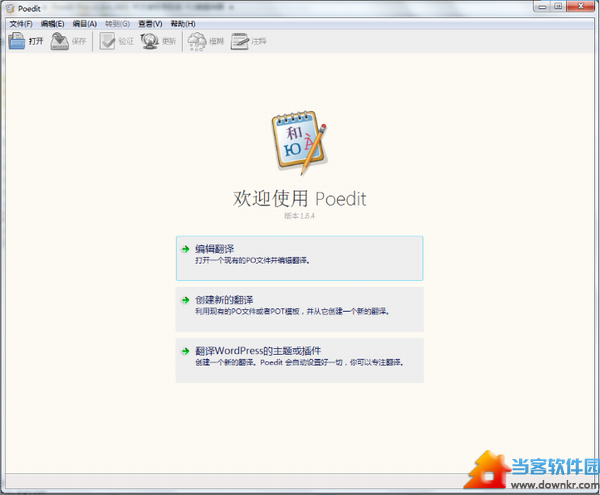The width and height of the screenshot is (600, 495).
Task: Open the 编辑(E) menu
Action: [52, 24]
